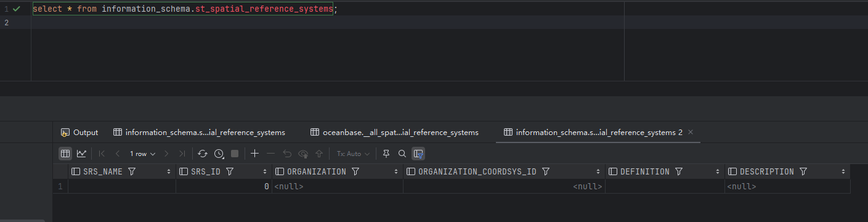
Task: Click the green checkmark in editor gutter
Action: [17, 9]
